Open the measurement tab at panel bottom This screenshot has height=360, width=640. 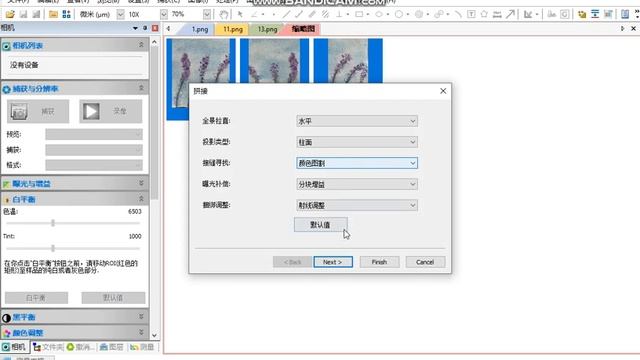click(142, 347)
